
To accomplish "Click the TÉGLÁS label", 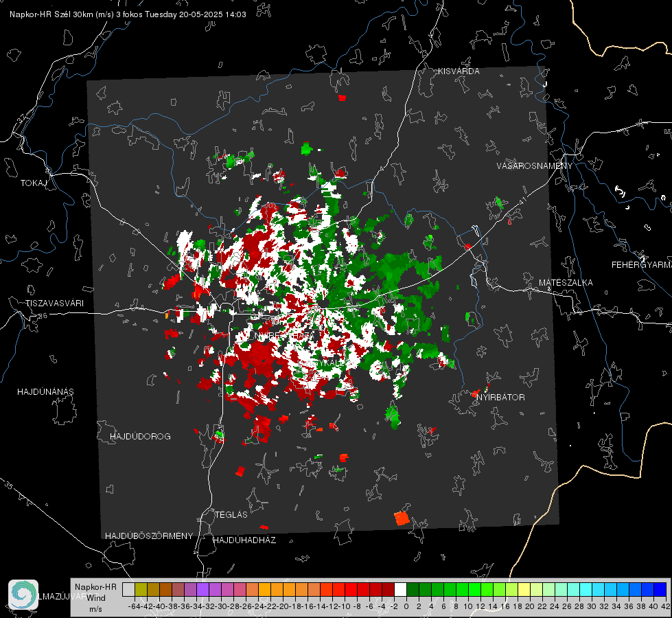I will pyautogui.click(x=231, y=515).
